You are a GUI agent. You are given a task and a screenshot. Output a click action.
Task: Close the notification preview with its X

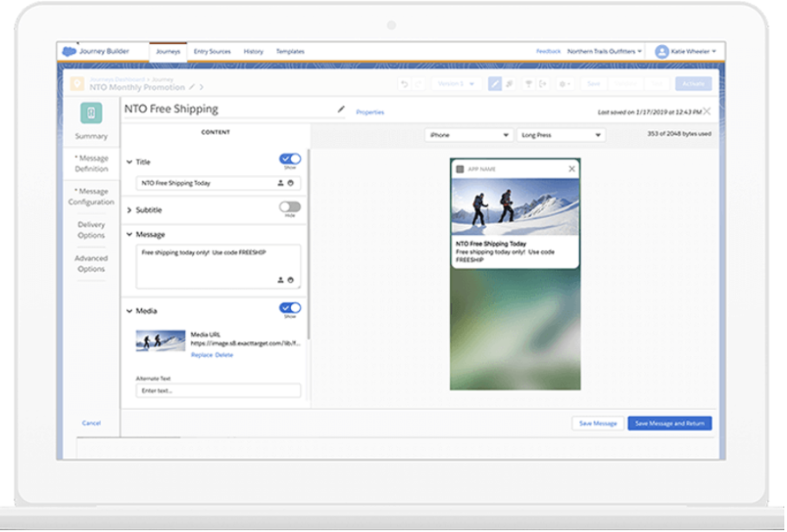[x=572, y=169]
